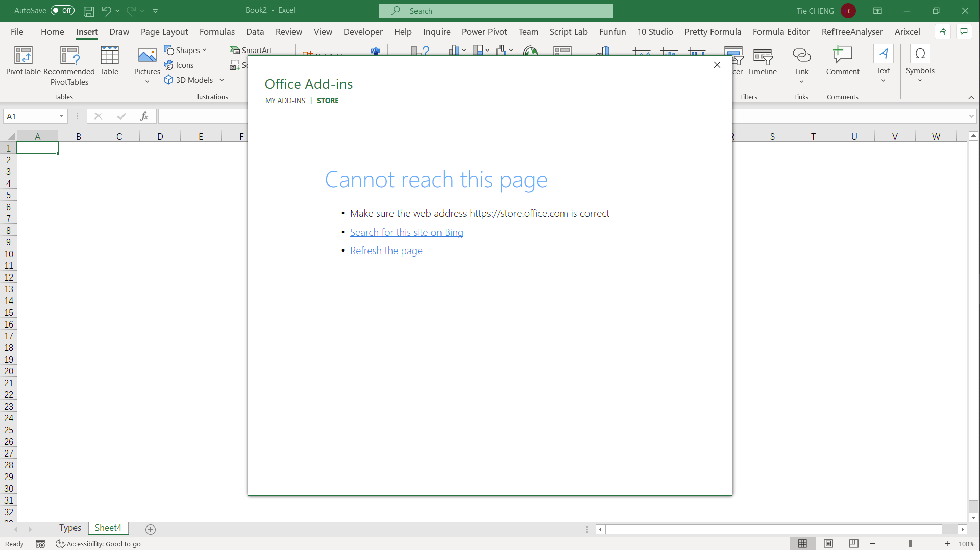Open the Shapes dropdown

point(204,49)
